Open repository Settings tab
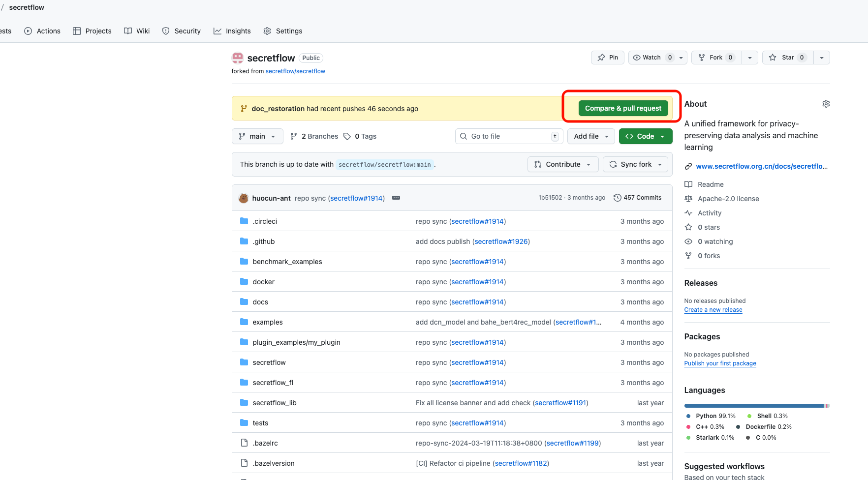Image resolution: width=868 pixels, height=480 pixels. click(x=283, y=31)
